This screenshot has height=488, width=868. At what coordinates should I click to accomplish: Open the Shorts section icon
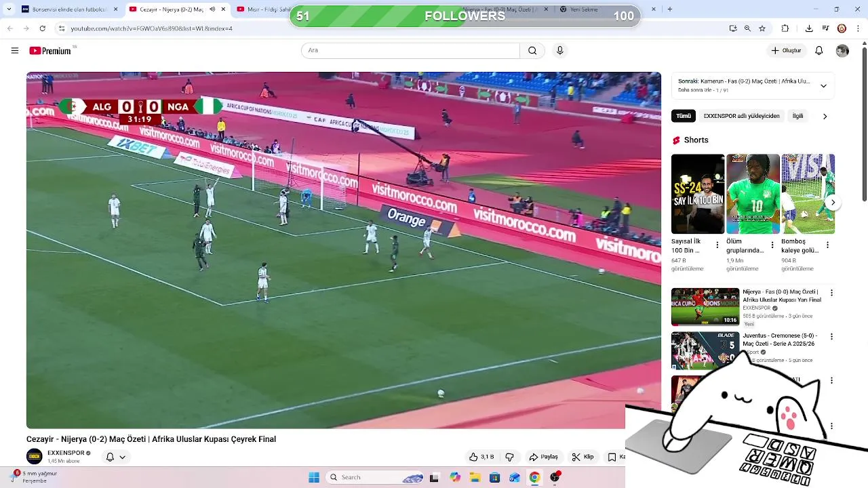pos(676,140)
